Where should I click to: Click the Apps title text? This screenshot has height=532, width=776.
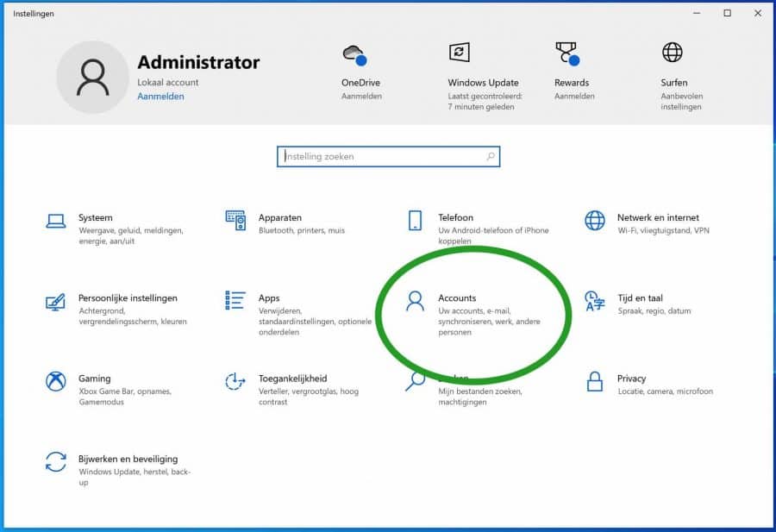pos(269,298)
